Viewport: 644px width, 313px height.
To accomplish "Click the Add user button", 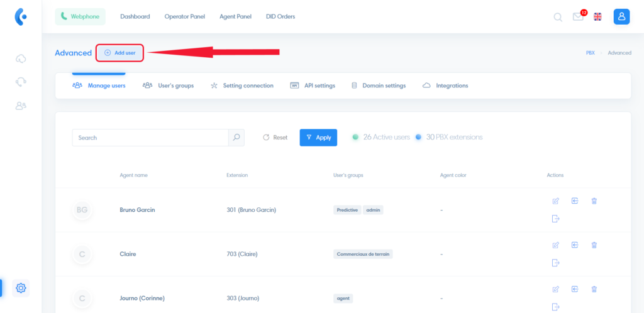I will click(120, 53).
